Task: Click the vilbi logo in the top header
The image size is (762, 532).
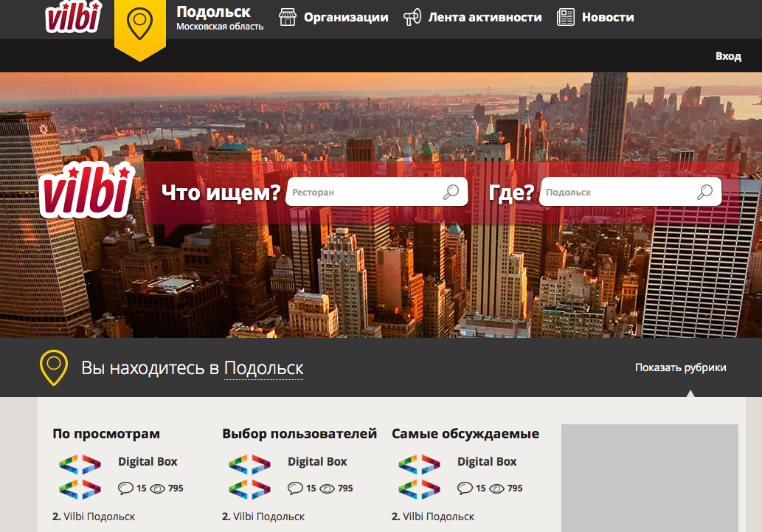Action: click(73, 16)
